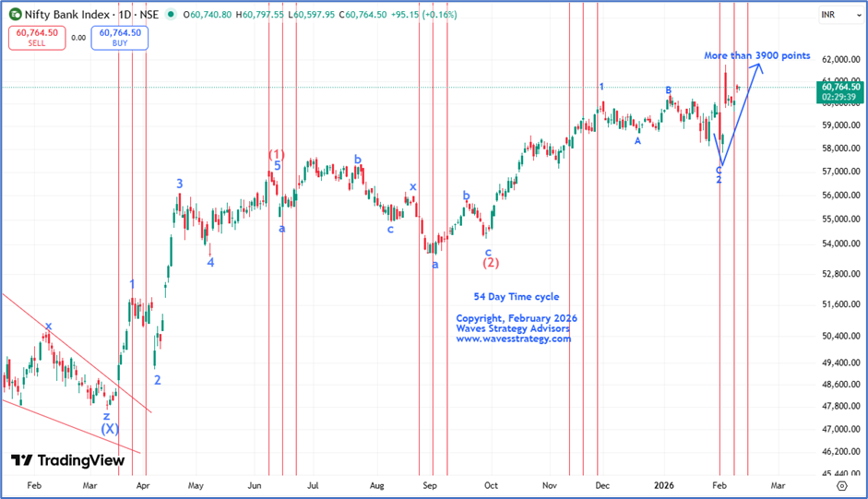Select the blue (X) wave label
Image resolution: width=868 pixels, height=499 pixels.
click(x=110, y=429)
